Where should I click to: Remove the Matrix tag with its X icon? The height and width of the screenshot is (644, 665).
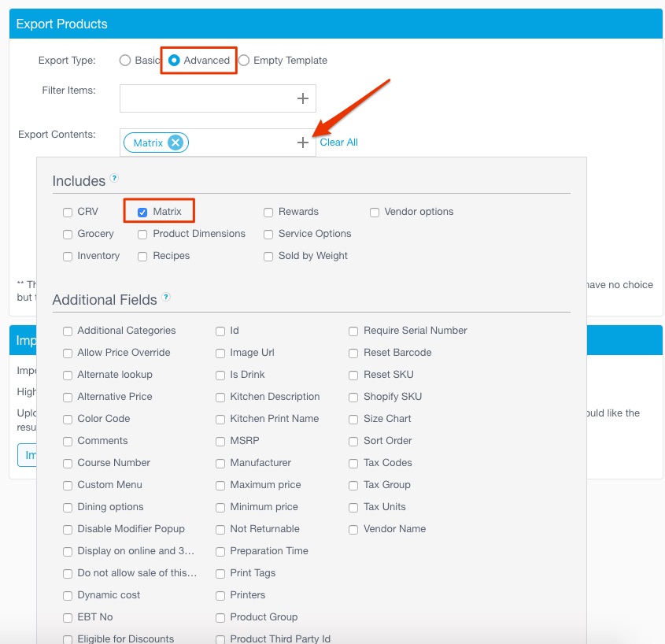click(175, 142)
